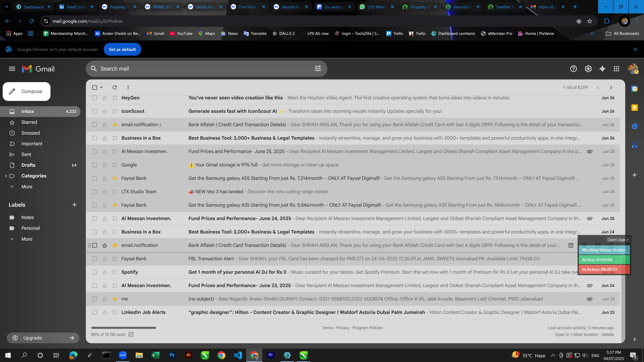The width and height of the screenshot is (644, 362).
Task: Reload the page in Chrome
Action: (32, 21)
